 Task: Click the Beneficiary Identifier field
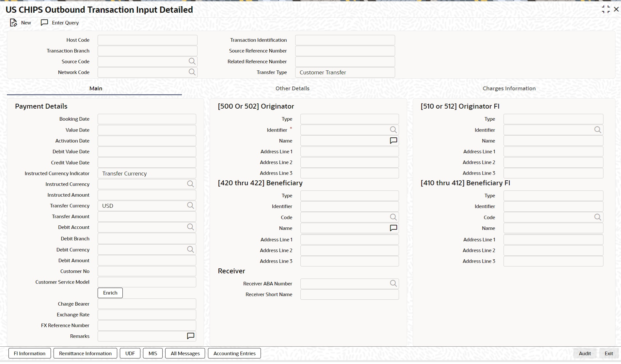[x=350, y=206]
